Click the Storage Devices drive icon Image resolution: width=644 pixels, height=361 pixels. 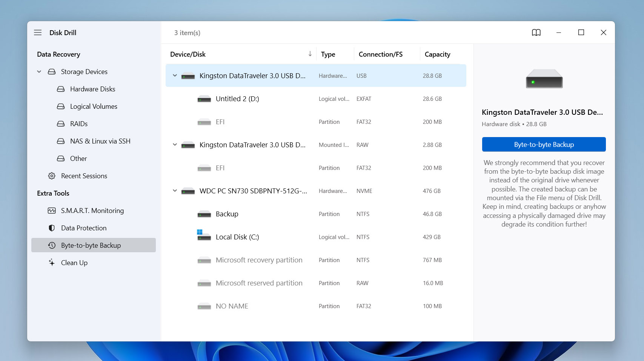(52, 72)
